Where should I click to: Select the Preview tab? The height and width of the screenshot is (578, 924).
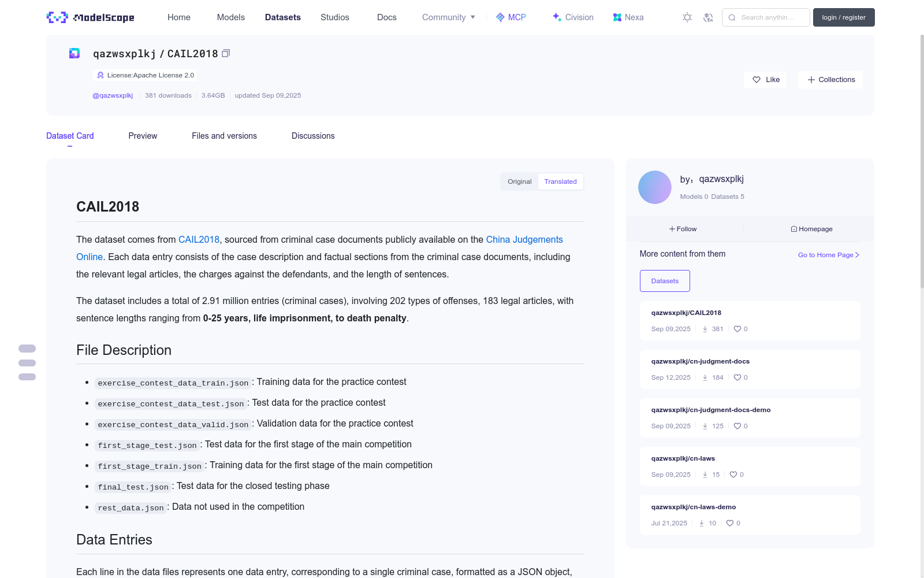[143, 136]
